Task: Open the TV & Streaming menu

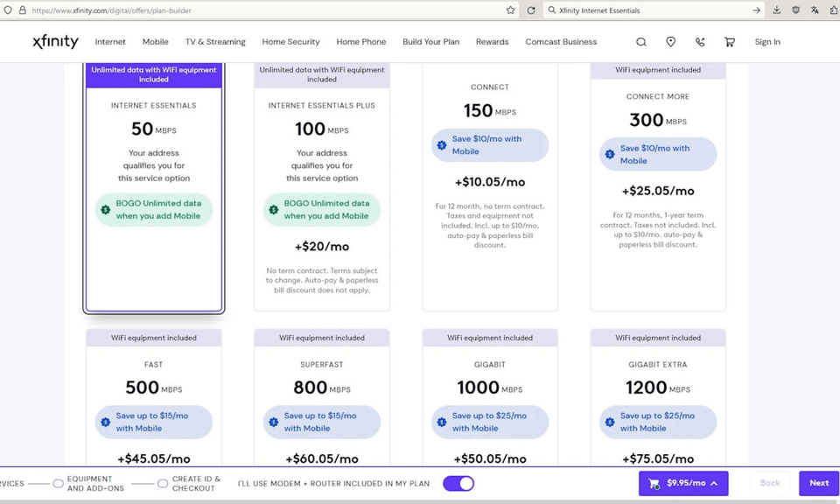Action: [215, 42]
